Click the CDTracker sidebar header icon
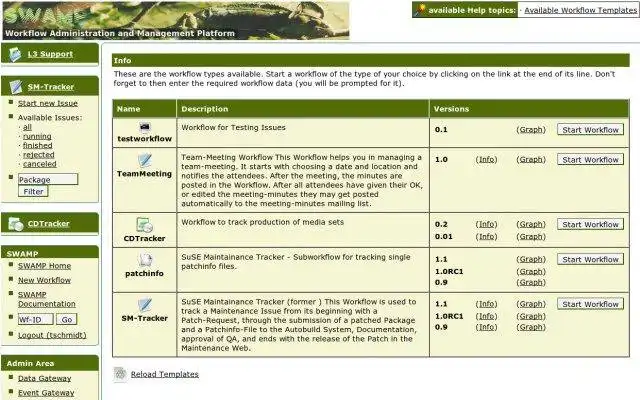 16,224
